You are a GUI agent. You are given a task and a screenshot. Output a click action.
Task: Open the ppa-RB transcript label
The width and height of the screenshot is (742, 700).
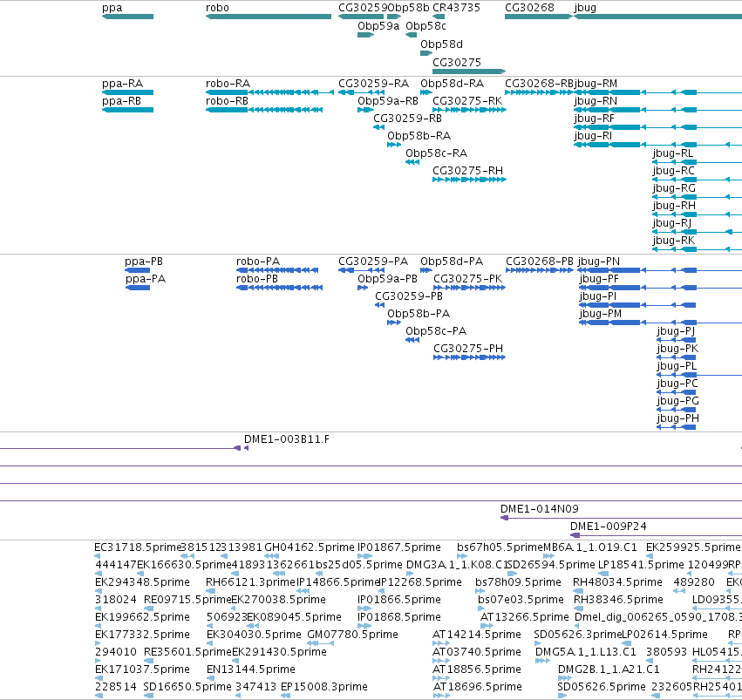[121, 101]
